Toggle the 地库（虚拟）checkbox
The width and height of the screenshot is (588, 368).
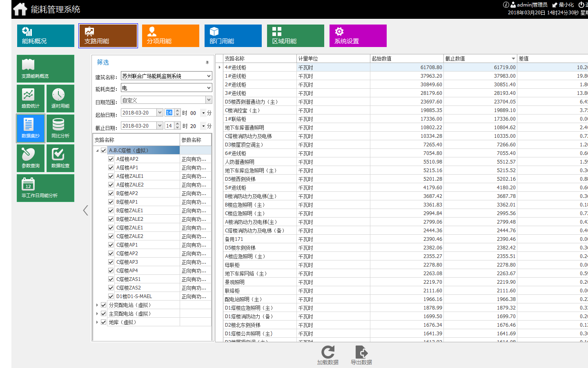point(103,322)
